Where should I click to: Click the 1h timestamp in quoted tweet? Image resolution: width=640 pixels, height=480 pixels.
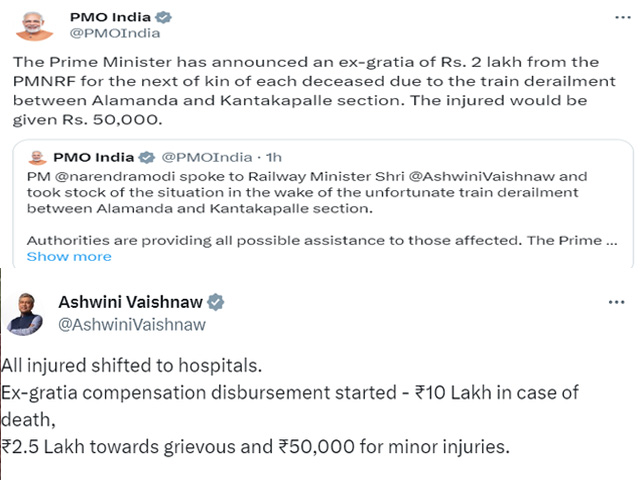[273, 158]
